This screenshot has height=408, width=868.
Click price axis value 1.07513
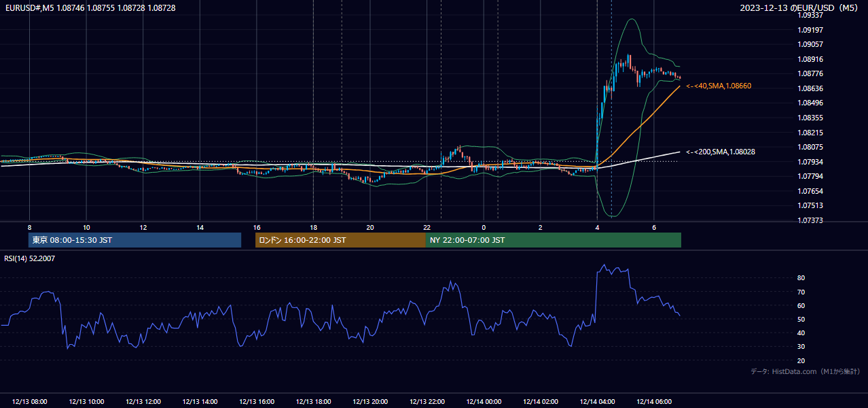coord(811,205)
